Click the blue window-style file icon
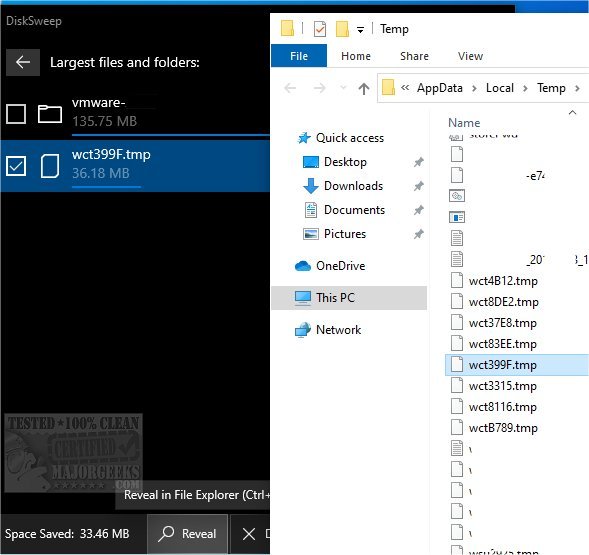 click(457, 217)
